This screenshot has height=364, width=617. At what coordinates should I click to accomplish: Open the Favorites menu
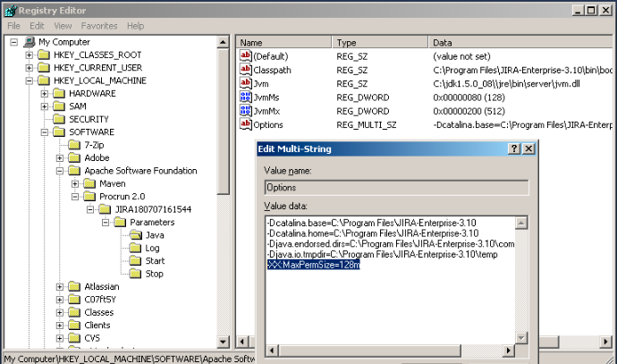click(x=98, y=26)
